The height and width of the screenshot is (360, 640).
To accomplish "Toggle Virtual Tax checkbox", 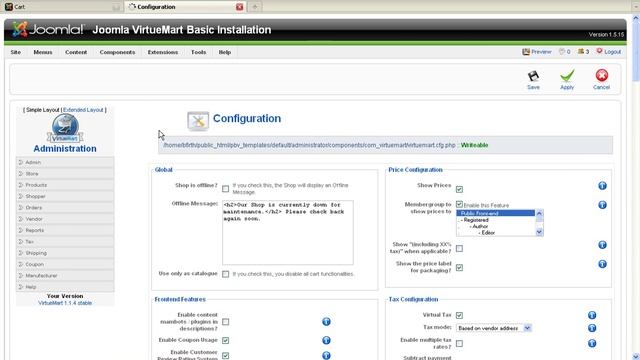I will coord(459,315).
